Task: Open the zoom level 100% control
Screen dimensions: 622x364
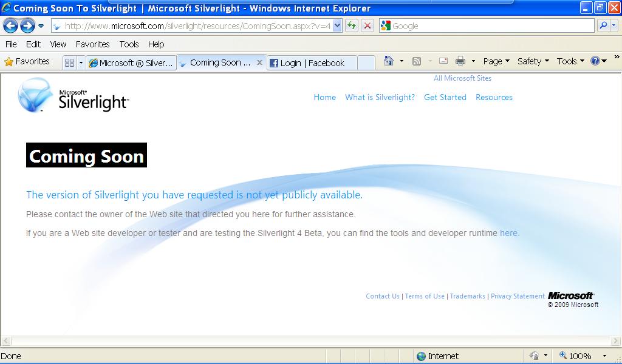Action: (583, 356)
